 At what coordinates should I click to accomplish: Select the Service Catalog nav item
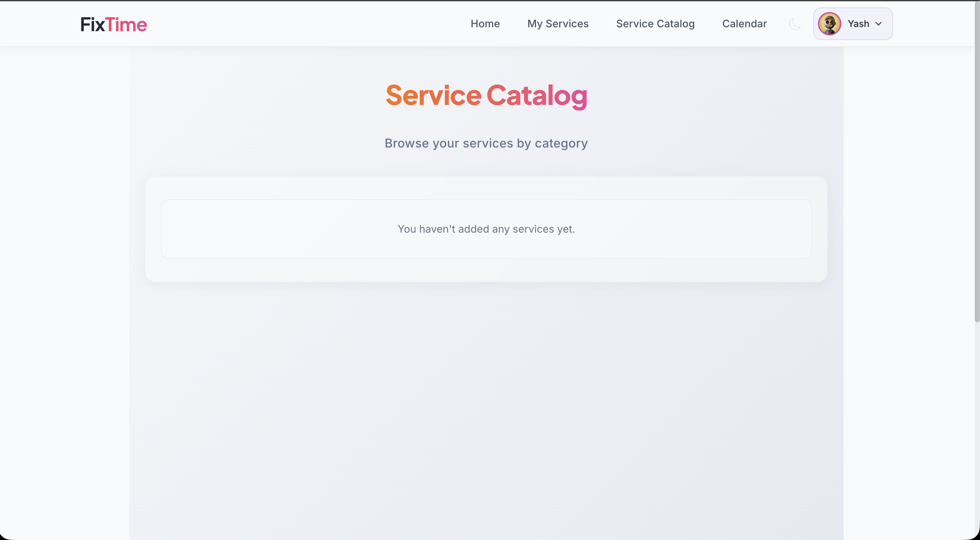point(655,24)
